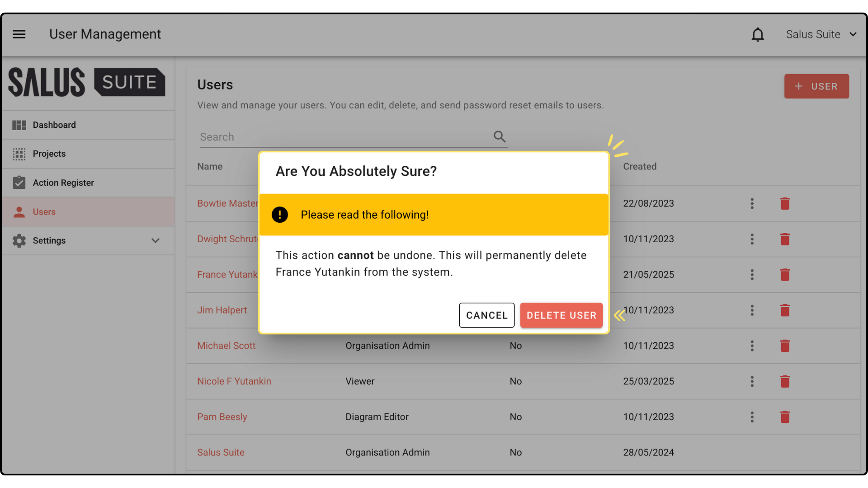
Task: Delete Bowtie Master via trash icon
Action: pyautogui.click(x=785, y=204)
